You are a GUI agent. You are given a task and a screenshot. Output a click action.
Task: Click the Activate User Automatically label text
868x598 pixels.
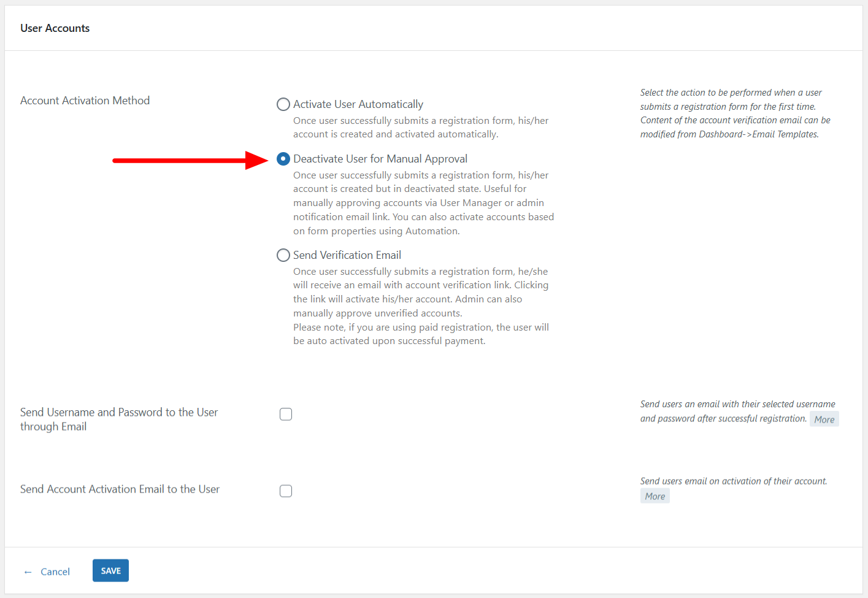(358, 104)
